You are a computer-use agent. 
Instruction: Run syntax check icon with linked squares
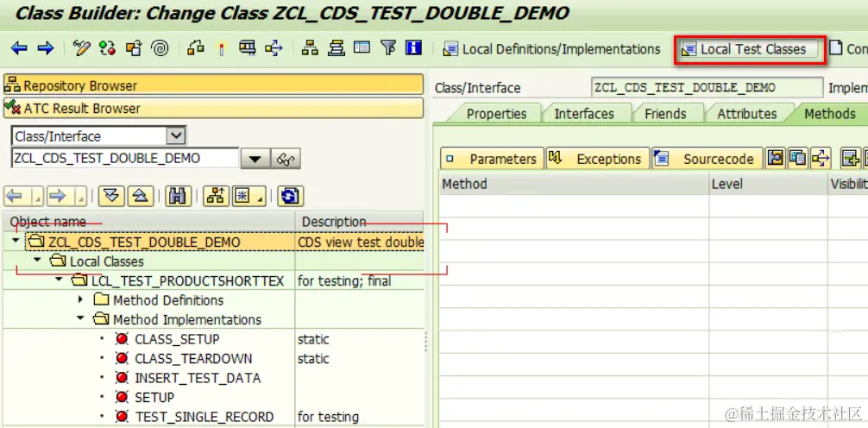pyautogui.click(x=196, y=48)
